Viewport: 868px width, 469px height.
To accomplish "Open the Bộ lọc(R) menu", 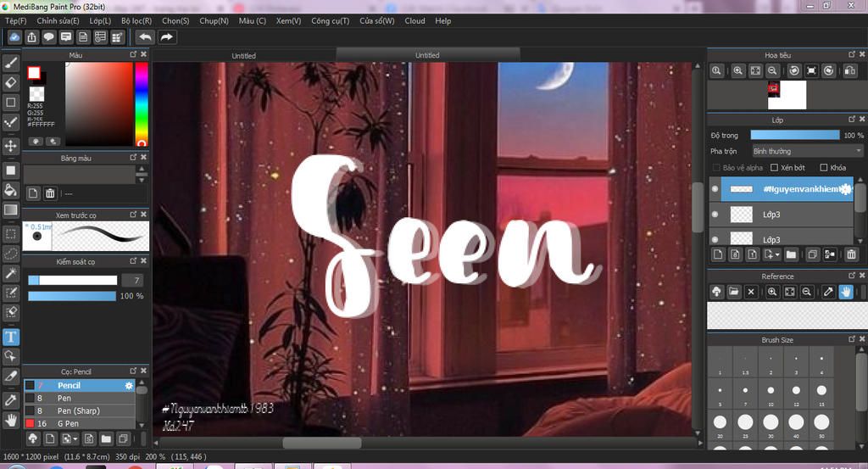I will pyautogui.click(x=136, y=20).
